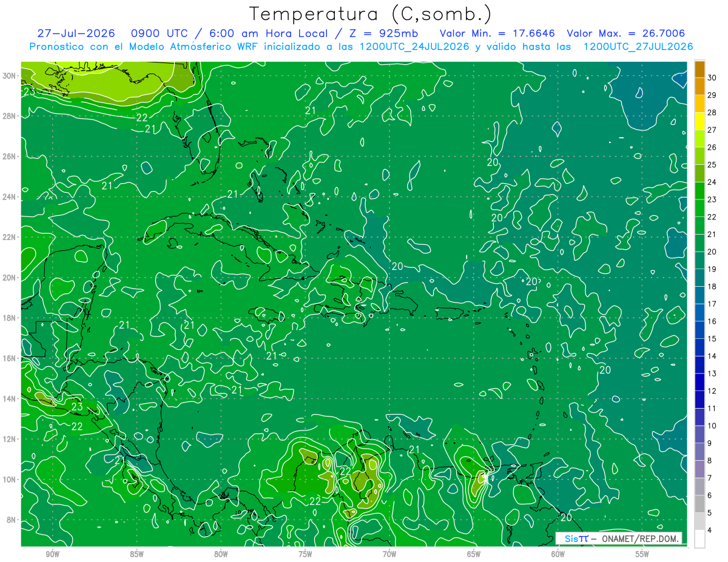Click the title "Temperatura (C,somb.)"
The image size is (728, 562).
(x=370, y=14)
